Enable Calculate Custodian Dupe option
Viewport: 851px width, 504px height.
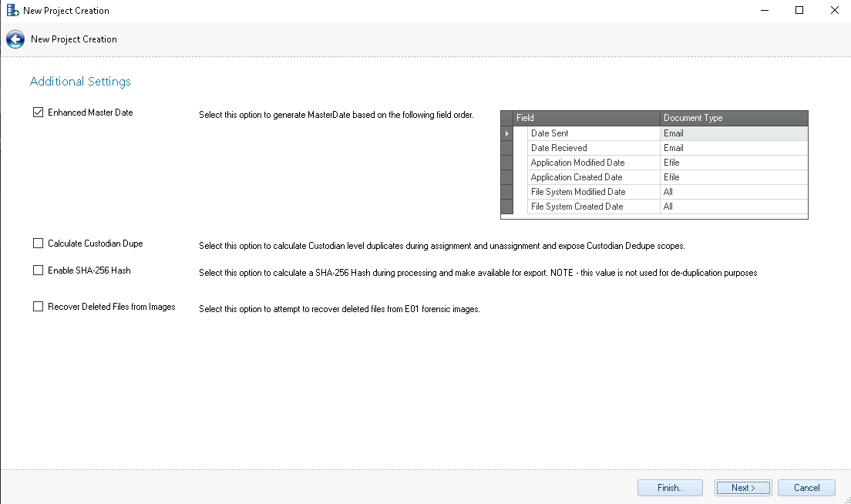[39, 244]
